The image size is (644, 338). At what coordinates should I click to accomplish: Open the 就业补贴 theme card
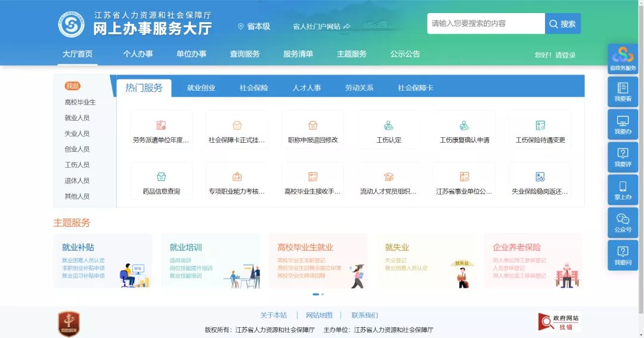(103, 261)
